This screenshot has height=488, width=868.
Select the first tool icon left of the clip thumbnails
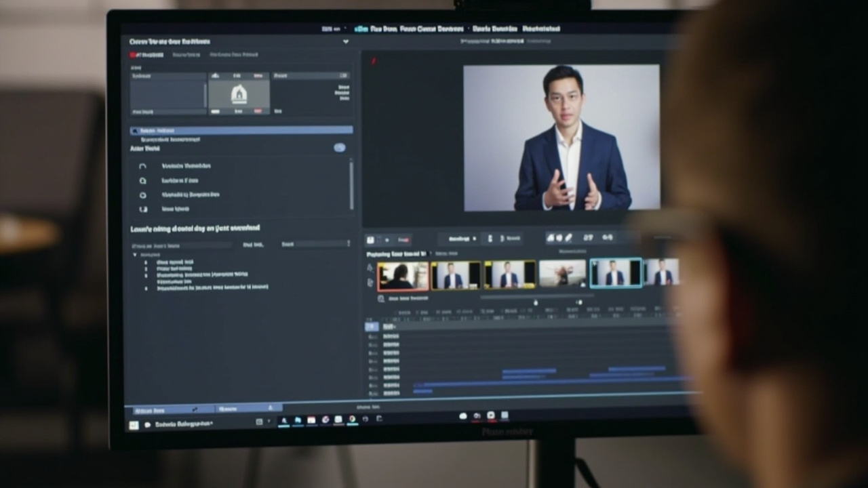[x=370, y=268]
